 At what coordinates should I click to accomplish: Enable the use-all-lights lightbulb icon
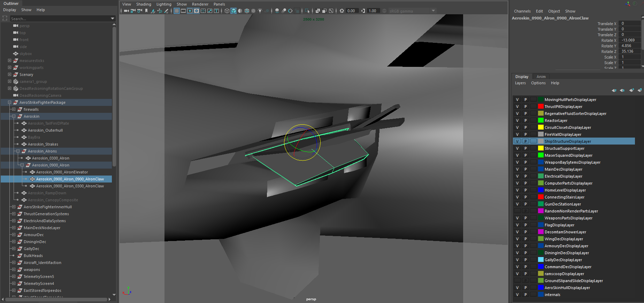click(260, 11)
